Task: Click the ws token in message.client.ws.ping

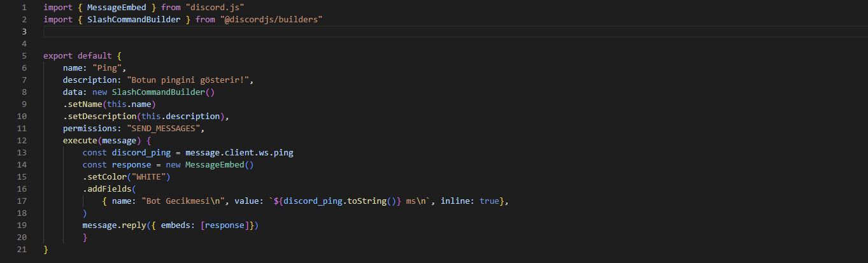Action: tap(264, 153)
